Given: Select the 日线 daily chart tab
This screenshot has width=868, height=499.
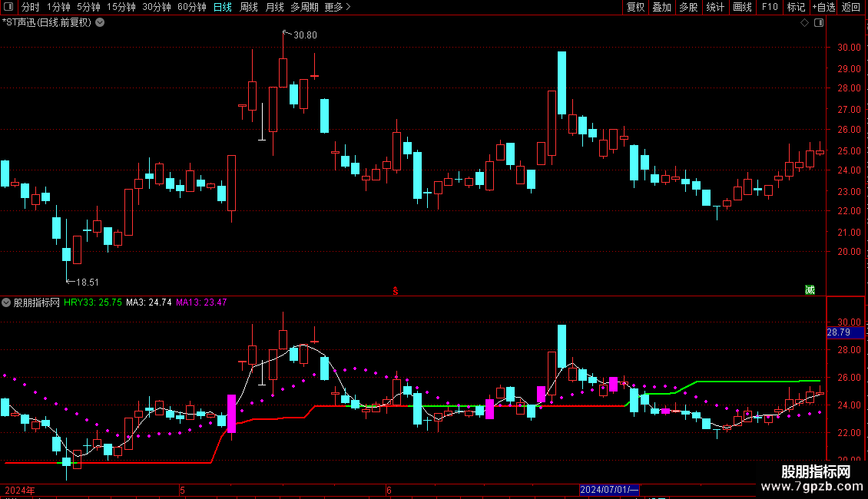Looking at the screenshot, I should coord(223,7).
